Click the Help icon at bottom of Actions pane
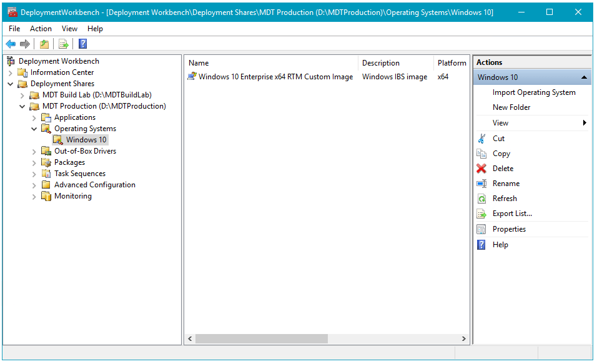 (x=482, y=244)
